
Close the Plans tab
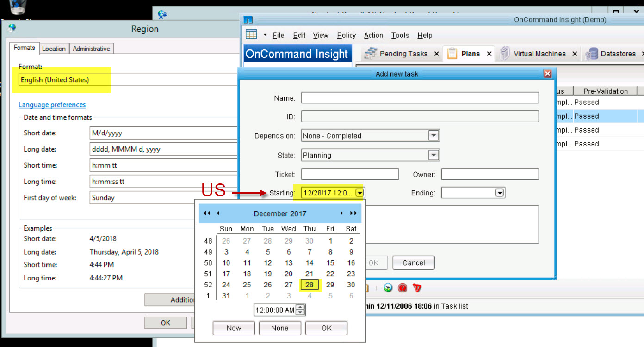(489, 54)
